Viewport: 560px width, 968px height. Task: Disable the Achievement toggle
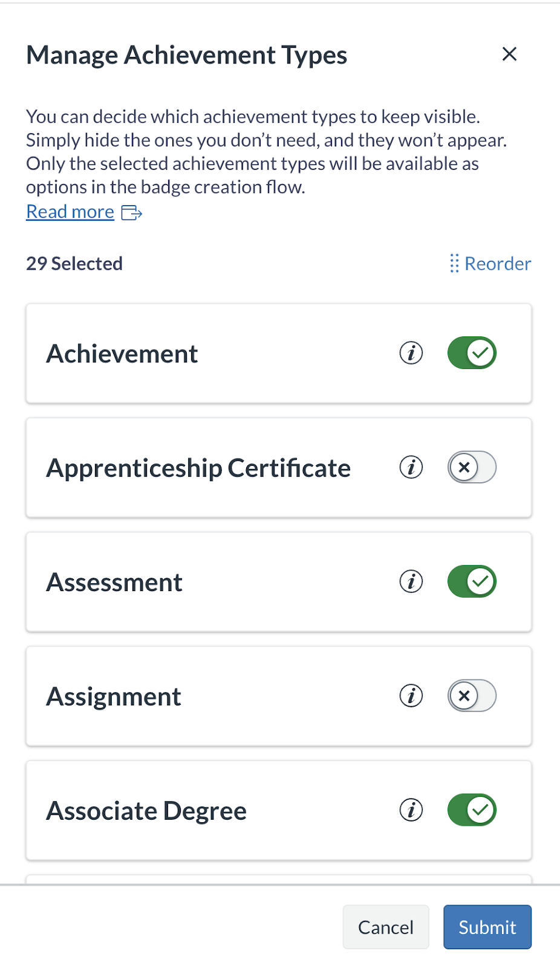tap(472, 353)
